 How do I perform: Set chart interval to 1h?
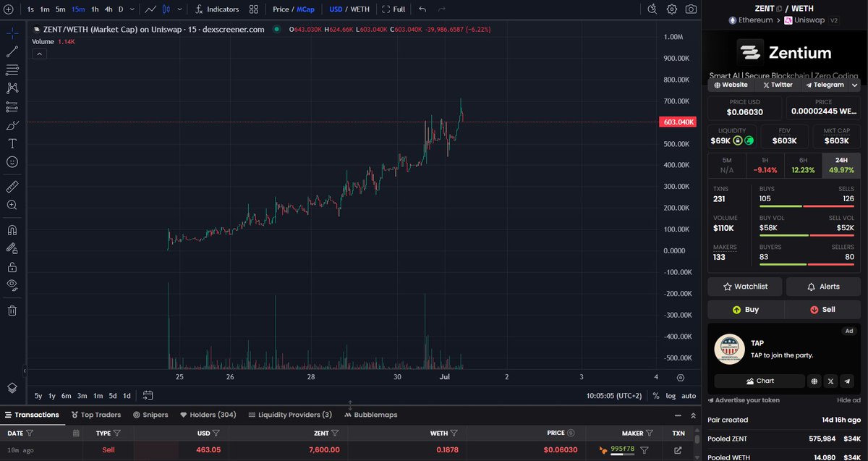click(95, 9)
